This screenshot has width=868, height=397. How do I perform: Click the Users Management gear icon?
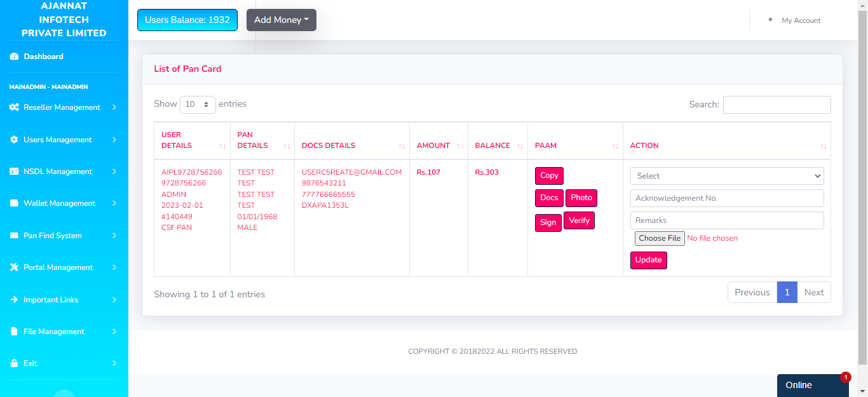point(14,140)
